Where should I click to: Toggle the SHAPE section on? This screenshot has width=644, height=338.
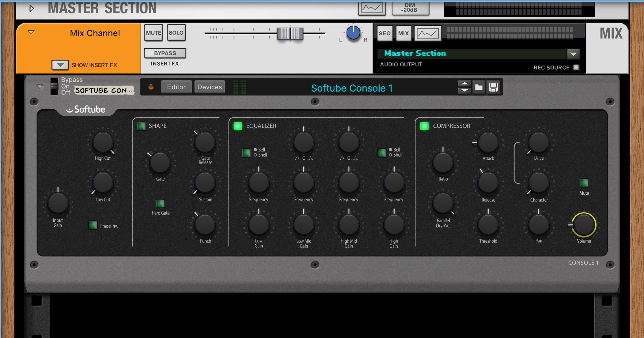141,126
